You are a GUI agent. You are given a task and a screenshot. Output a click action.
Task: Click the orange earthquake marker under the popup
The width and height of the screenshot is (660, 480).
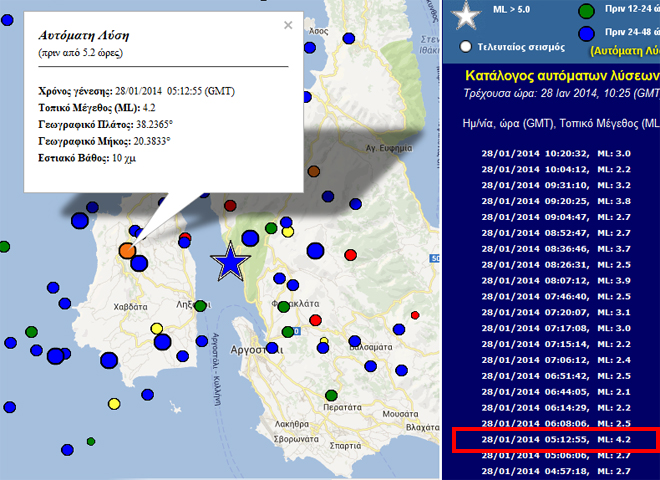pyautogui.click(x=127, y=251)
